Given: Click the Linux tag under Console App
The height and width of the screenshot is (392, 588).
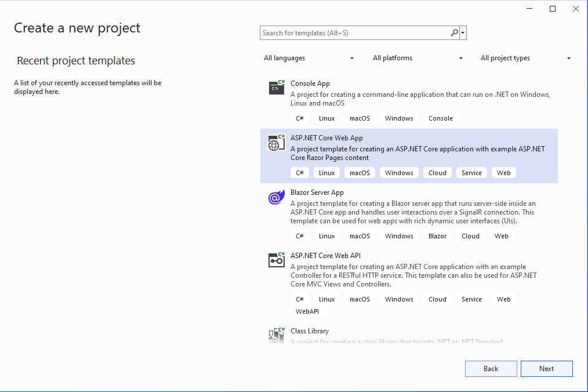Looking at the screenshot, I should pos(326,118).
